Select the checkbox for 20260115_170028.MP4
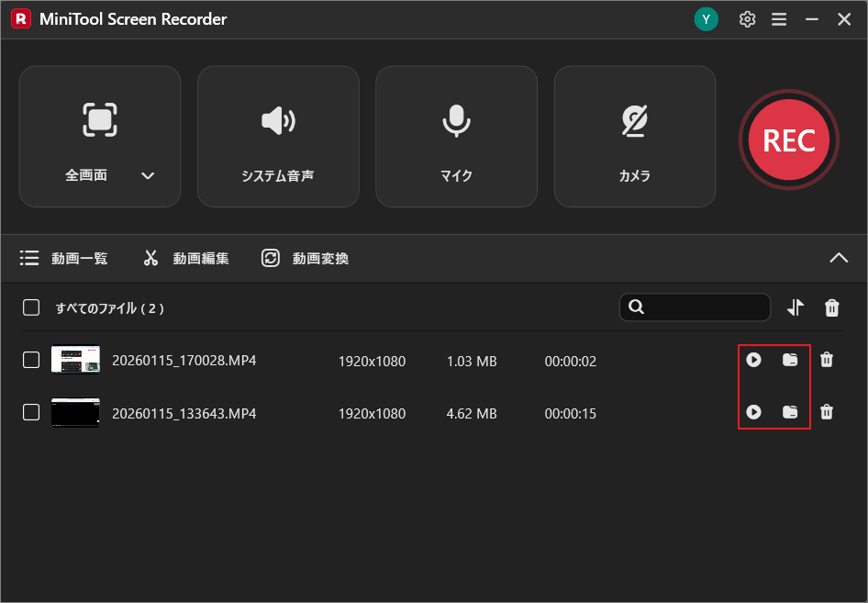 point(30,360)
